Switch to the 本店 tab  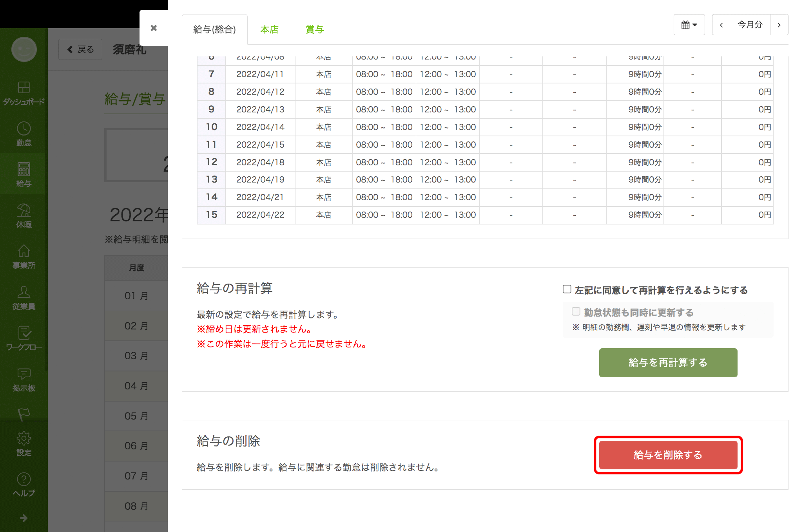[269, 29]
